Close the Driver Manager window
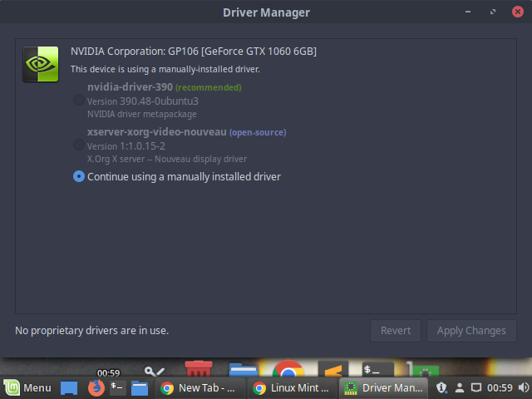 (517, 12)
